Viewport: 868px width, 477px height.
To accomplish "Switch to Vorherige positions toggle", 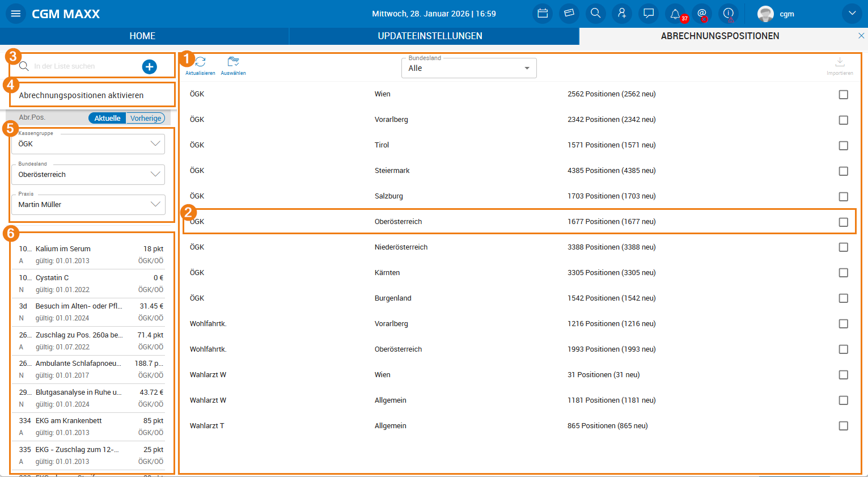I will tap(146, 118).
